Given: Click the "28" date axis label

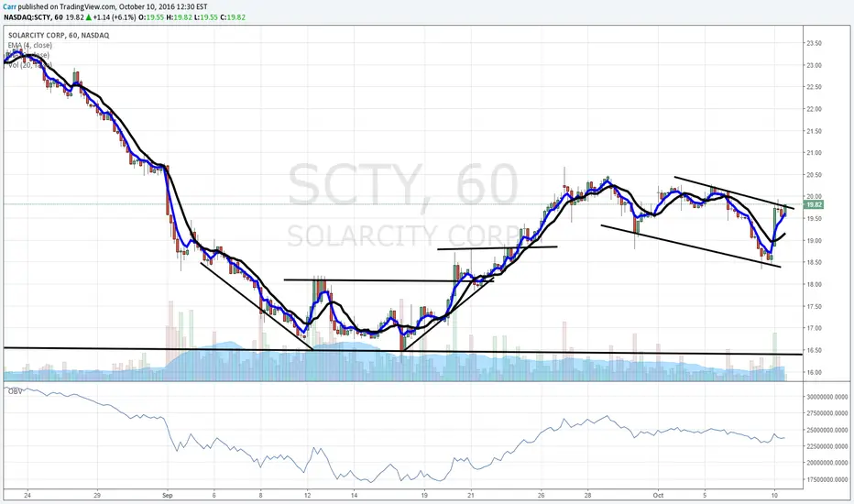Looking at the screenshot, I should coord(587,495).
